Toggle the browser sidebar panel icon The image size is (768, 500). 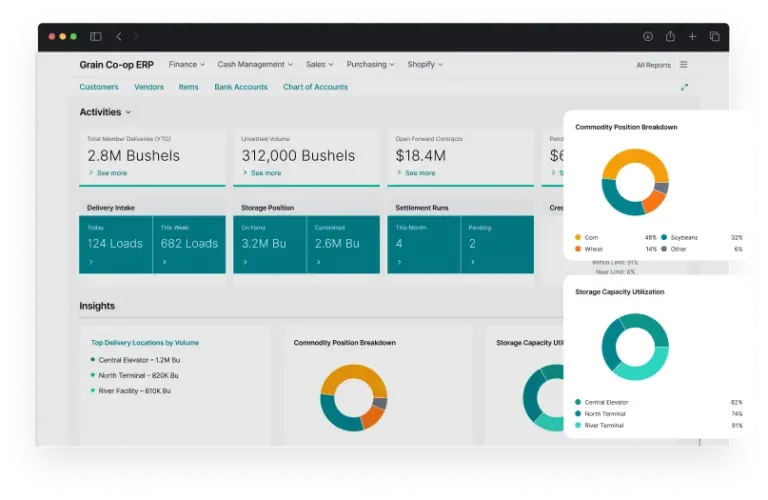pos(96,37)
